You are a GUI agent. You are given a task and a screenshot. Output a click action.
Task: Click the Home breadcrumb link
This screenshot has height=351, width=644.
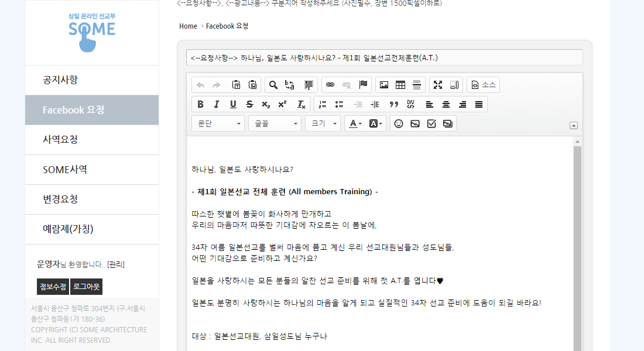188,26
